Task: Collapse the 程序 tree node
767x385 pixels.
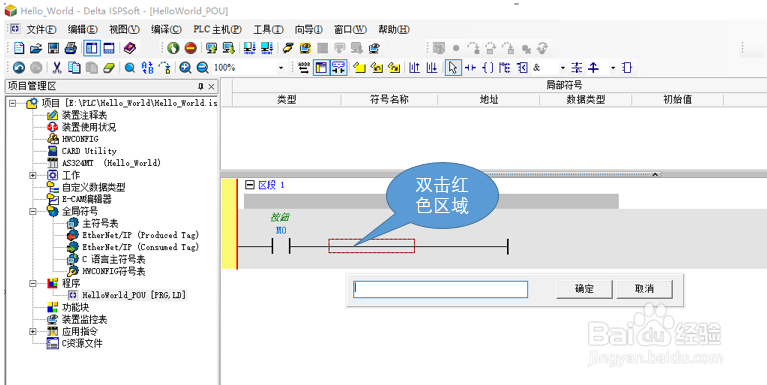Action: tap(33, 283)
